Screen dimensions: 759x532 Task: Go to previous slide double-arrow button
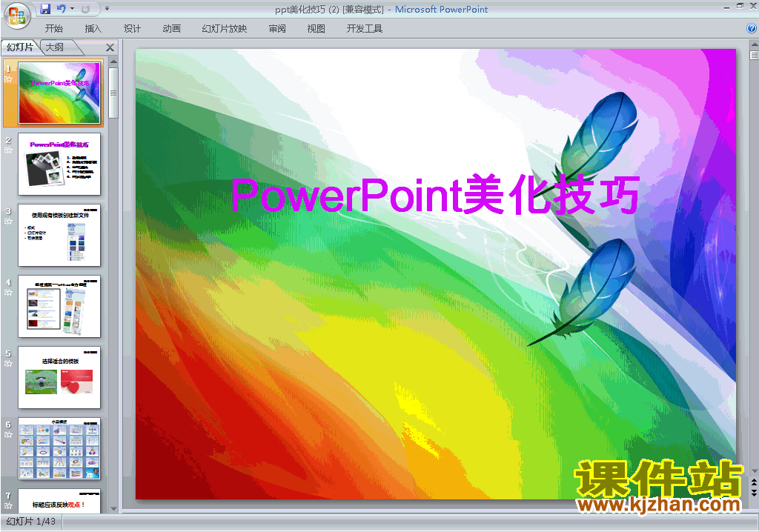(754, 482)
